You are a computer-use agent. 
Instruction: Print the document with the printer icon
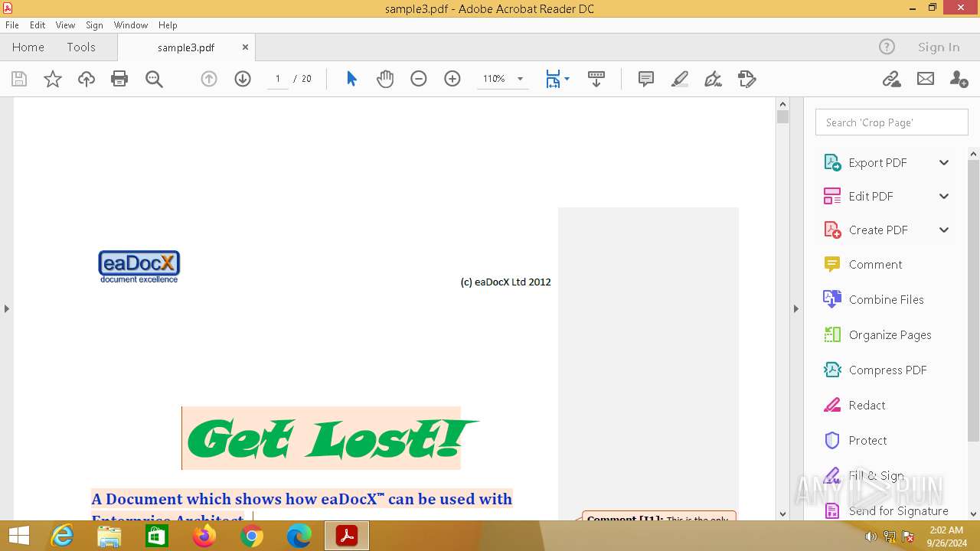(x=119, y=79)
